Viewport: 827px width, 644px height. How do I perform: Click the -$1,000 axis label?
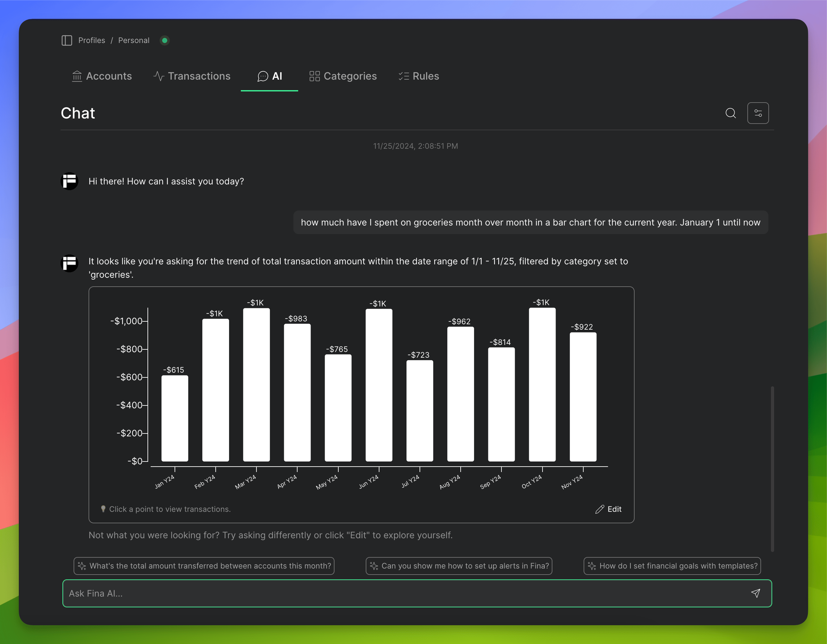(126, 321)
